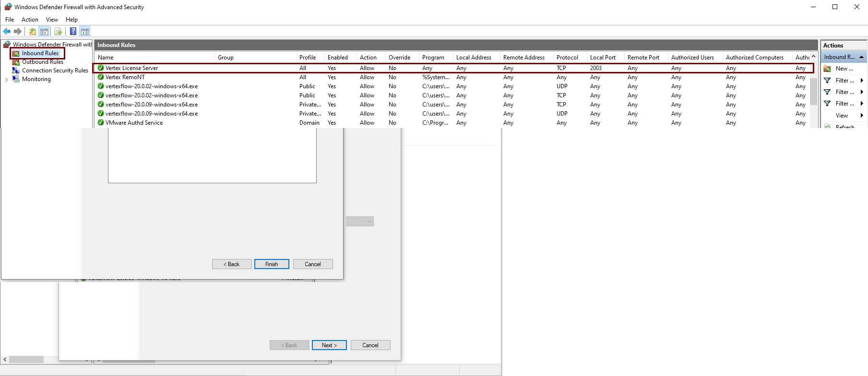Image resolution: width=868 pixels, height=376 pixels.
Task: Click the Back arrow in the toolbar
Action: click(7, 32)
